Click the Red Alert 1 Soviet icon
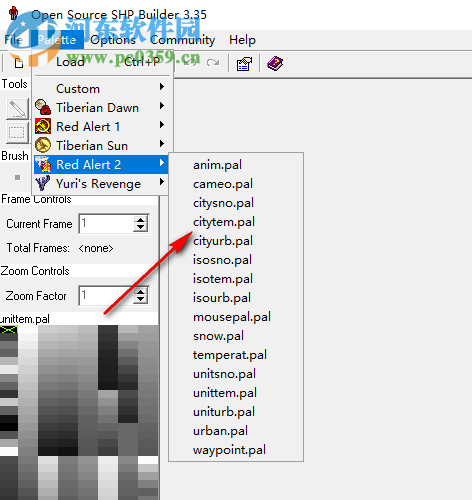Viewport: 472px width, 500px height. pyautogui.click(x=43, y=126)
